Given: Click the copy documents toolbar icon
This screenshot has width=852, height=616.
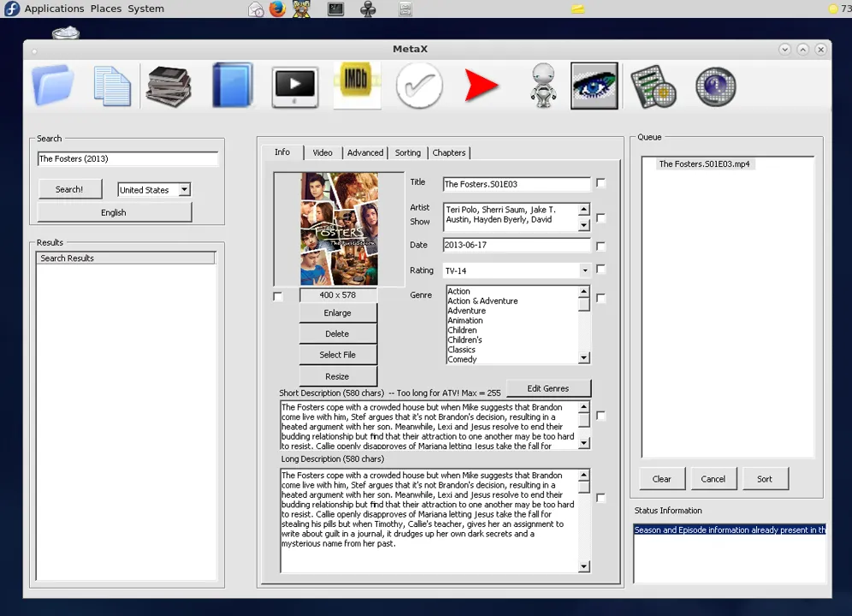Looking at the screenshot, I should pyautogui.click(x=112, y=86).
